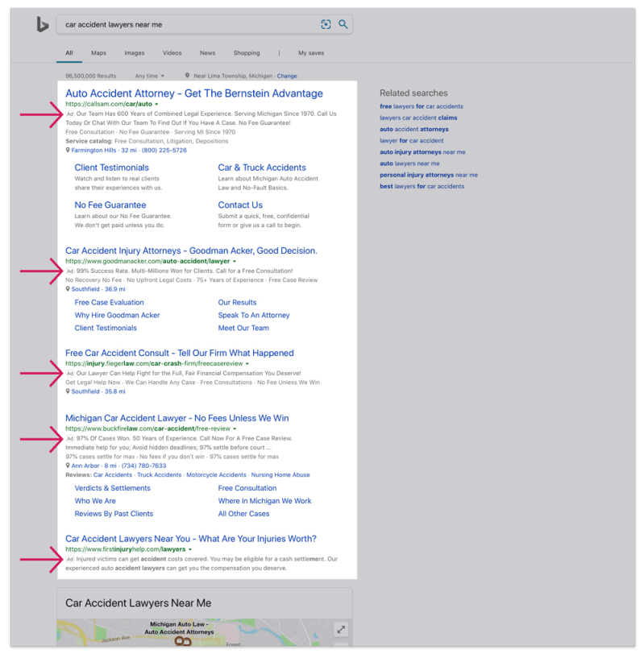Expand arrow next to buckfirelaw.com URL
Screen dimensions: 644x654
point(235,428)
